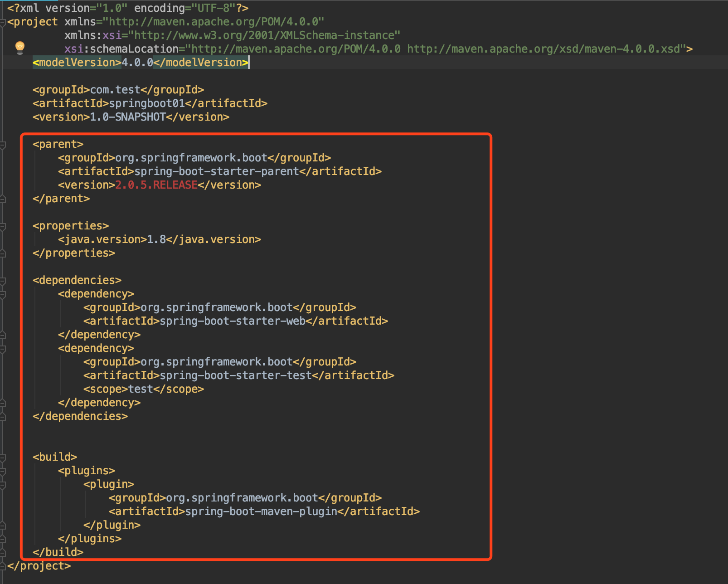Screen dimensions: 728x584
Task: Click the closing dependencies tag
Action: tap(80, 416)
